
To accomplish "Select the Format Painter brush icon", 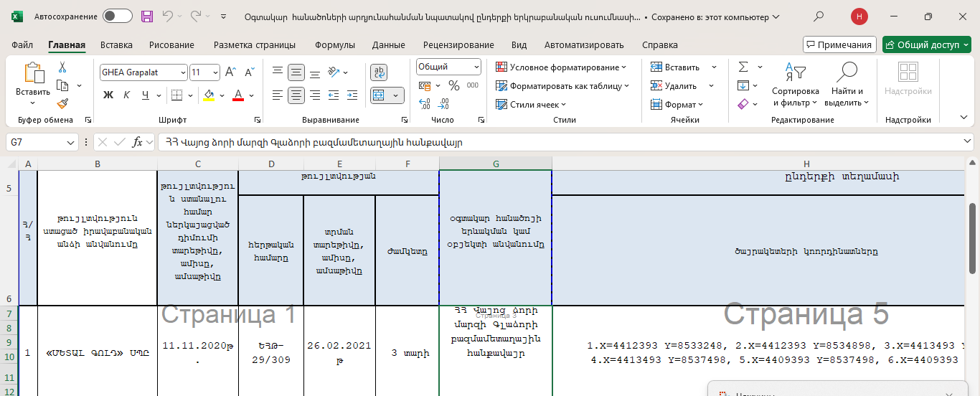I will pos(62,104).
